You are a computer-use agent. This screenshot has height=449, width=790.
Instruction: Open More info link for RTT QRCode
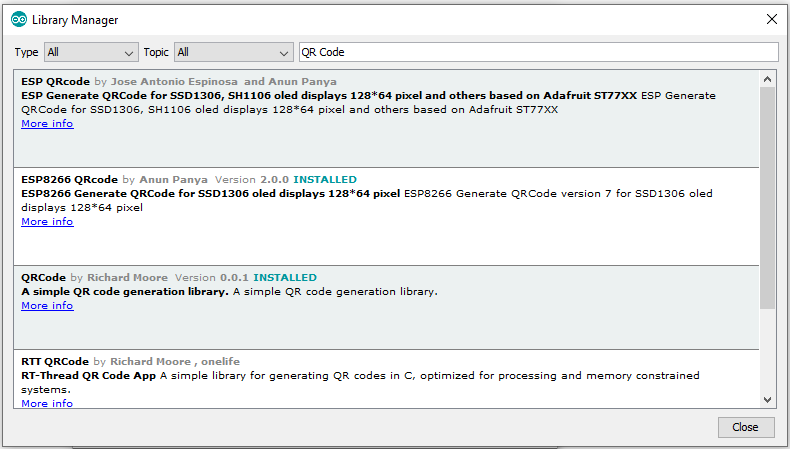tap(47, 403)
